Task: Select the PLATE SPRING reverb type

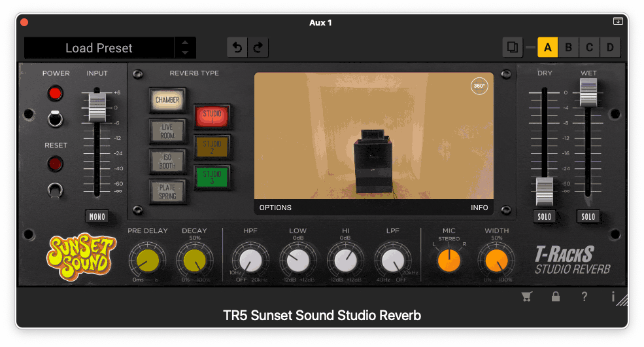Action: 167,192
